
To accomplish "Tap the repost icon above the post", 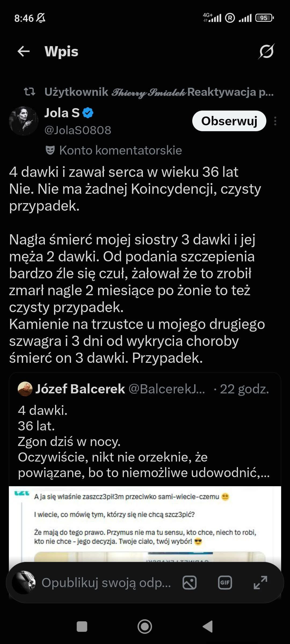I will click(30, 92).
